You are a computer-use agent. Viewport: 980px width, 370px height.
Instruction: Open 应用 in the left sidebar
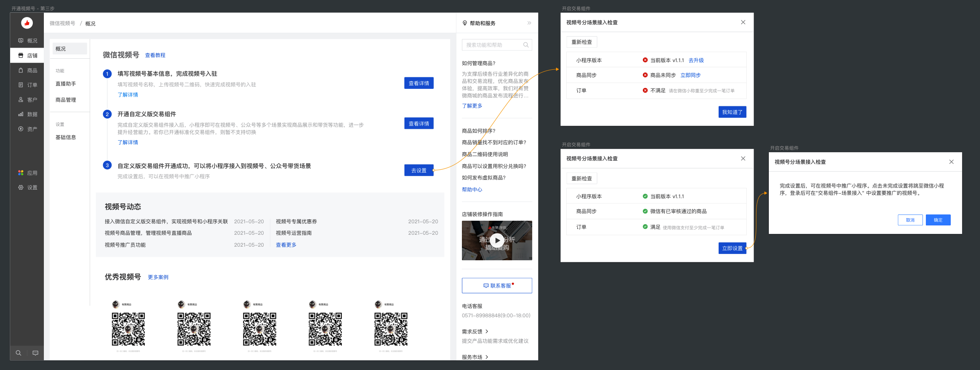pos(27,173)
